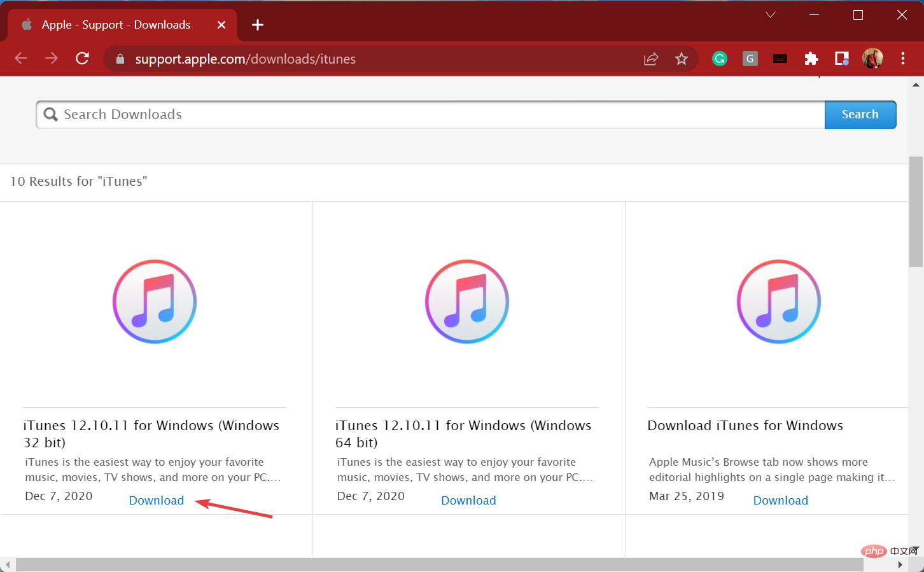This screenshot has width=924, height=572.
Task: Open the tab search chevron
Action: 771,15
